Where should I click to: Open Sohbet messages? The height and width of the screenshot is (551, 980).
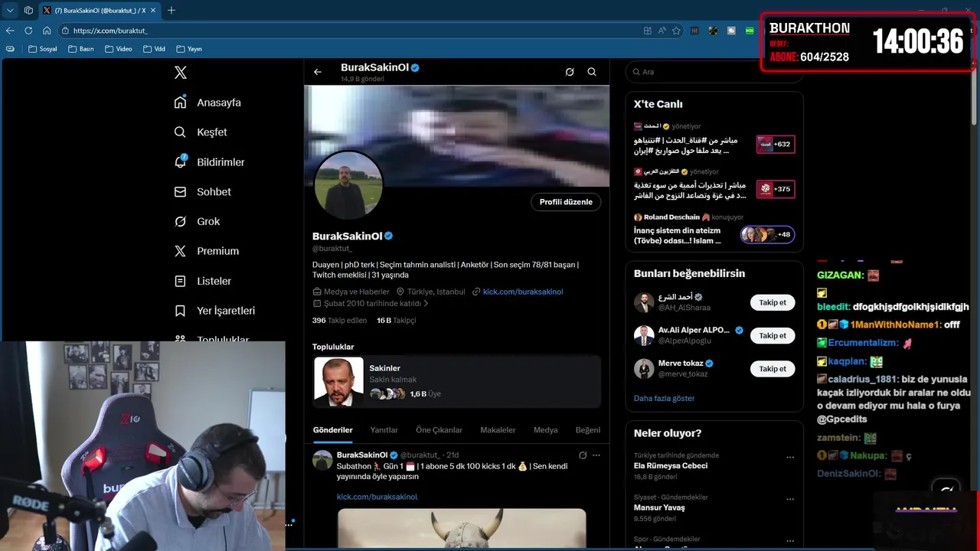[x=202, y=192]
